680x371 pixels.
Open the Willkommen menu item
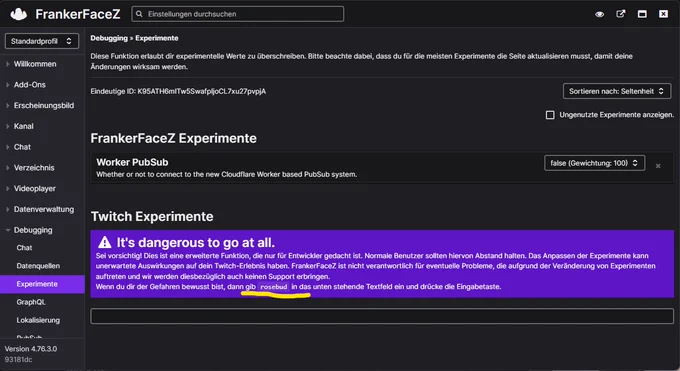35,64
